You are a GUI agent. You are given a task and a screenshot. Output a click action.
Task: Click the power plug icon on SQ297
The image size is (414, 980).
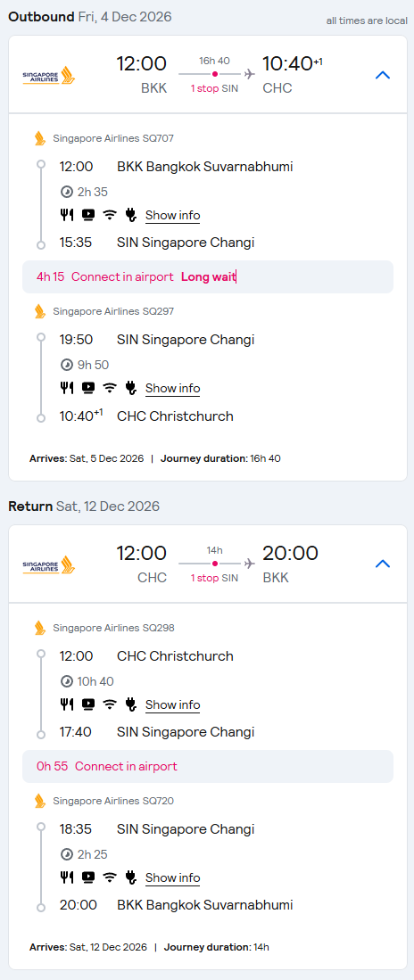click(x=130, y=388)
